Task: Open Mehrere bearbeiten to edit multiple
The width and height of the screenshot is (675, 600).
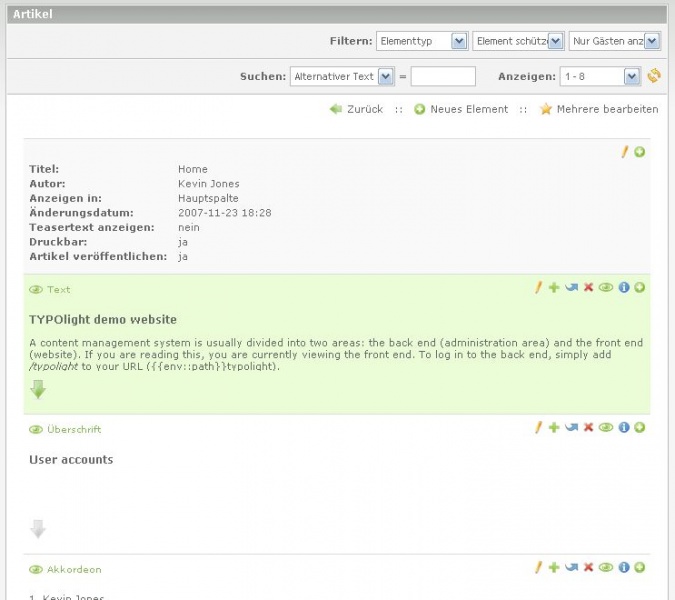Action: click(606, 109)
